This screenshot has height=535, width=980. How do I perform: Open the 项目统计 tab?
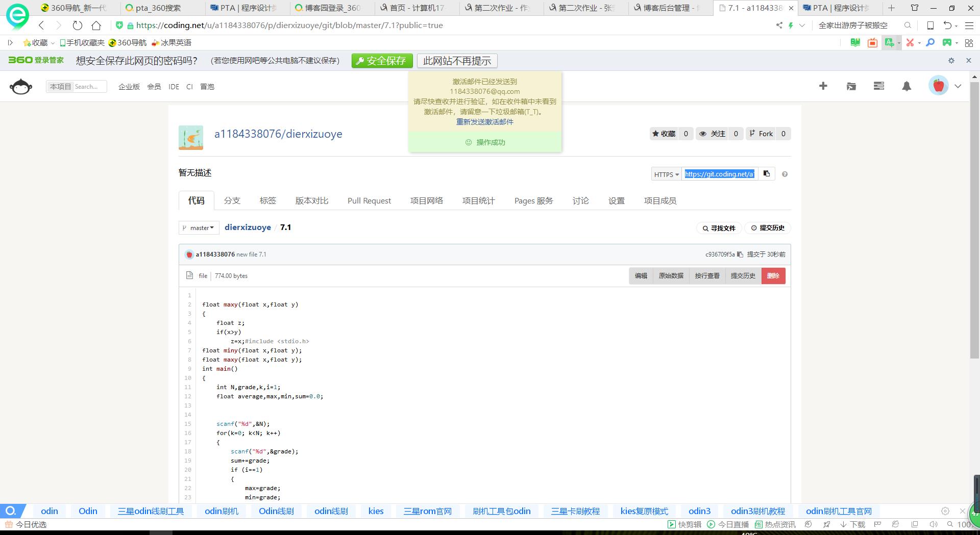[478, 201]
